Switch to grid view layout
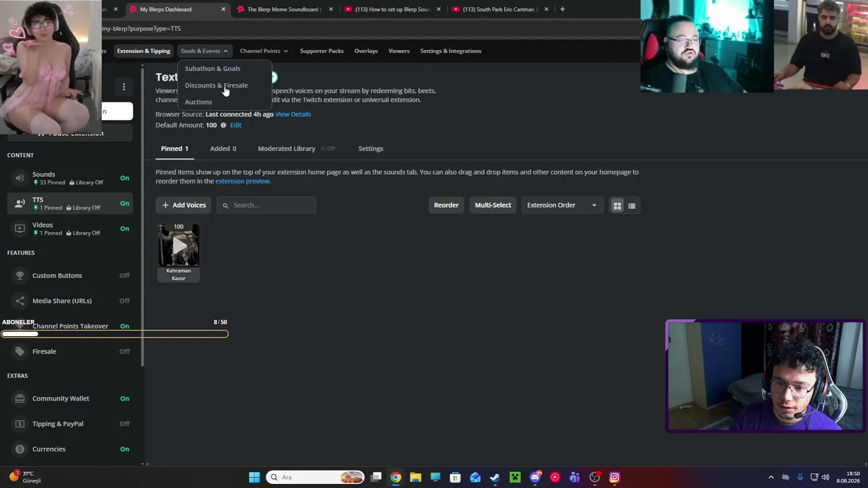Viewport: 868px width, 488px height. [x=617, y=205]
